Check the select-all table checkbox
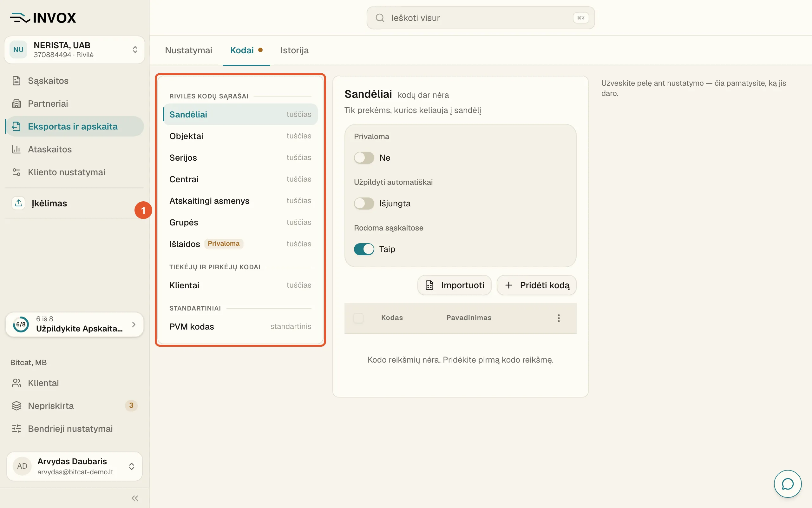The height and width of the screenshot is (508, 812). 358,318
